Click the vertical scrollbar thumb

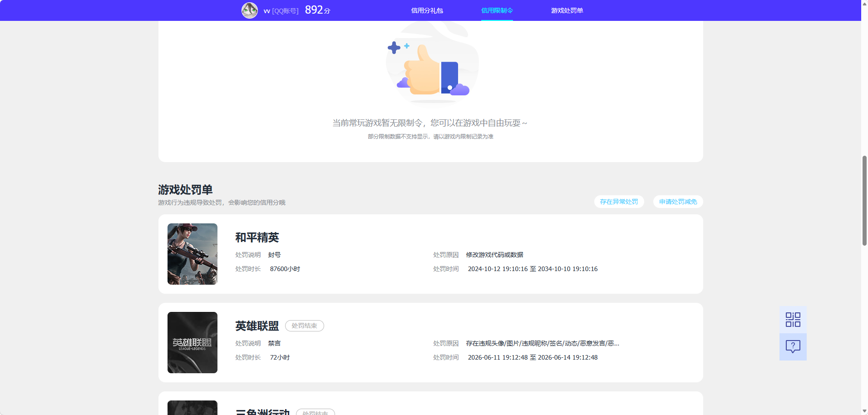864,201
